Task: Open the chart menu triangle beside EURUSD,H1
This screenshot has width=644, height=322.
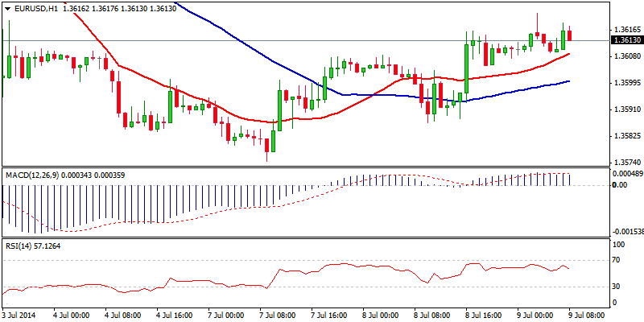Action: pos(8,9)
